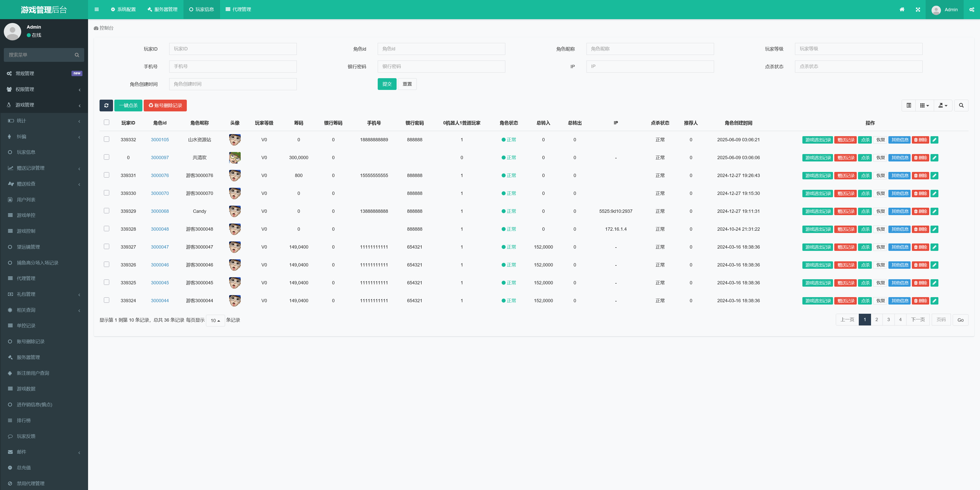Click the green edit pencil for player 339332
The height and width of the screenshot is (490, 980).
tap(934, 140)
